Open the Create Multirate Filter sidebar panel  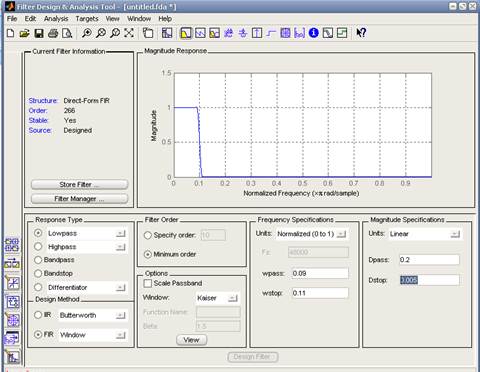point(12,245)
